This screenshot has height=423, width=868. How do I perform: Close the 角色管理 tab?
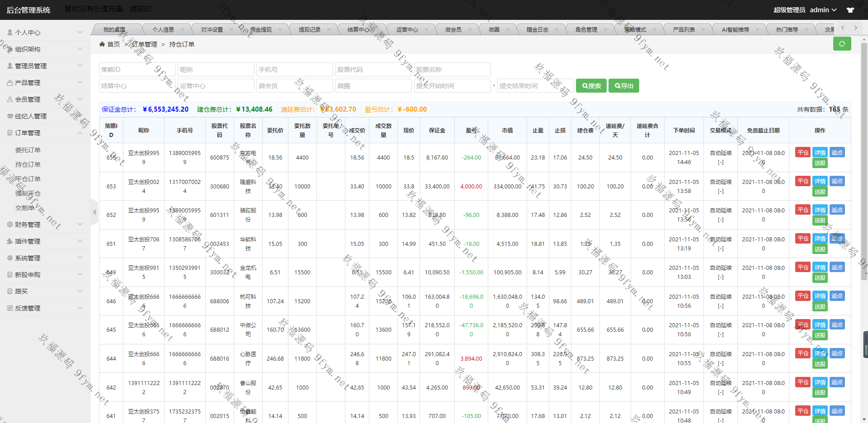pos(605,30)
